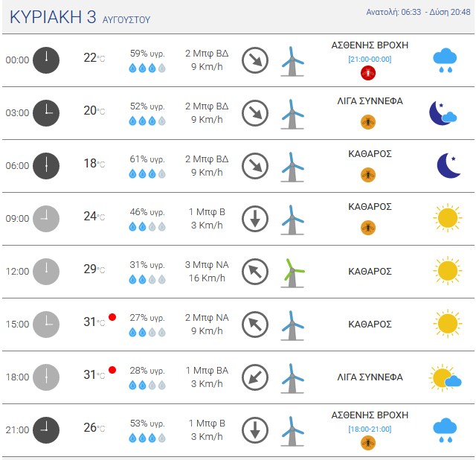476x460 pixels.
Task: Click the sun icon at 15:00
Action: (448, 324)
